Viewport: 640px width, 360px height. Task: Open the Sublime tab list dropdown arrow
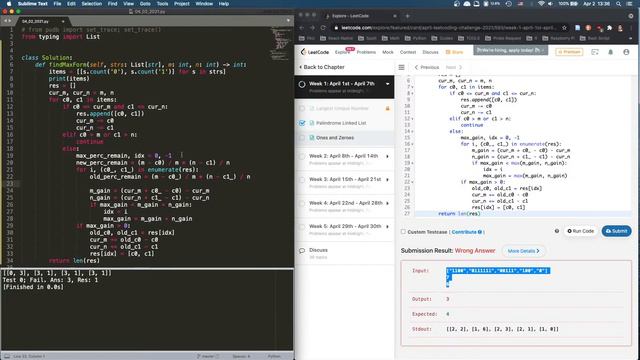click(288, 20)
